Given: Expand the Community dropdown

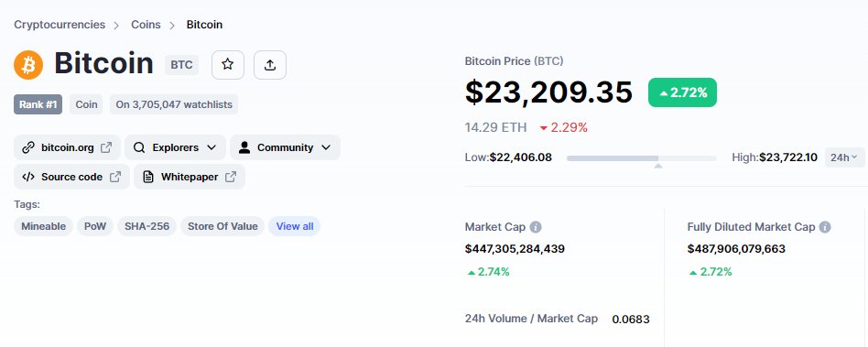Looking at the screenshot, I should (x=285, y=147).
